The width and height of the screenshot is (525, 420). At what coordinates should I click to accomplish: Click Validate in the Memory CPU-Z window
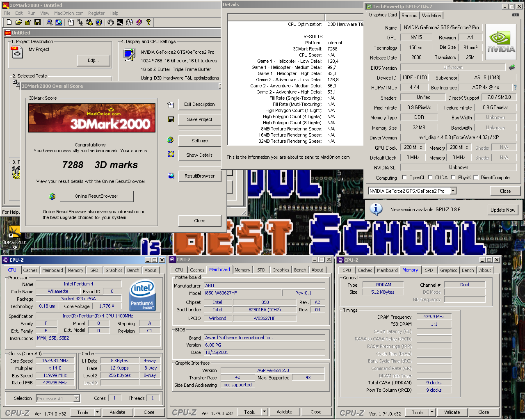(x=452, y=412)
